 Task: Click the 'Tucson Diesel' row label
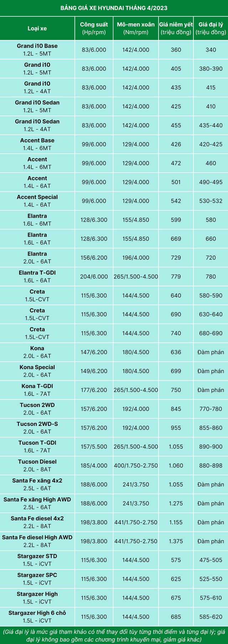37,462
